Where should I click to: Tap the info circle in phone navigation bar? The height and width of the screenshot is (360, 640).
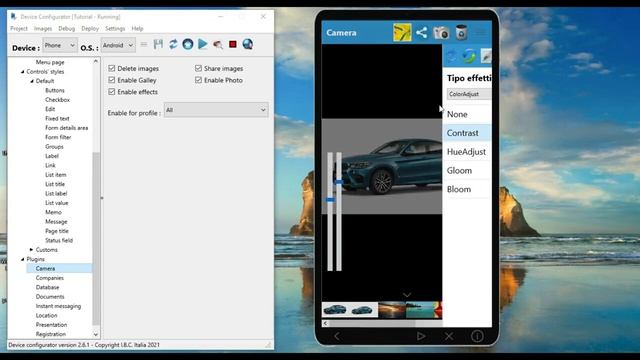click(x=477, y=336)
